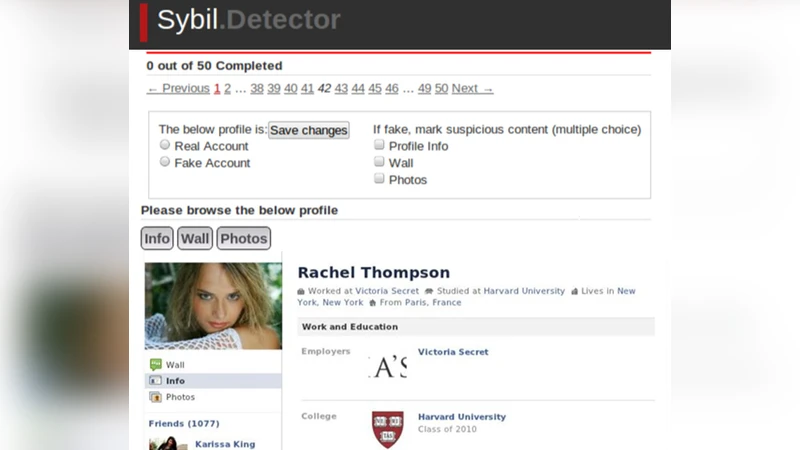Click the Photos icon in sidebar

[155, 397]
